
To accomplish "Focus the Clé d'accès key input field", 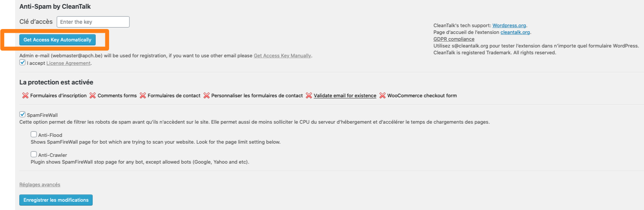I will coord(93,22).
